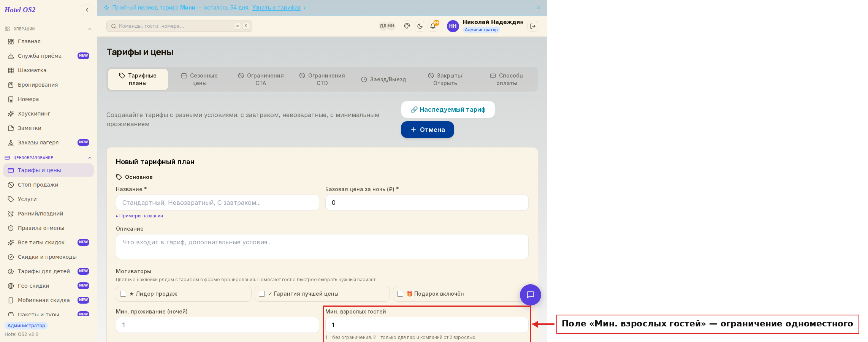Expand Примеры названий disclosure
The width and height of the screenshot is (868, 342).
click(139, 216)
